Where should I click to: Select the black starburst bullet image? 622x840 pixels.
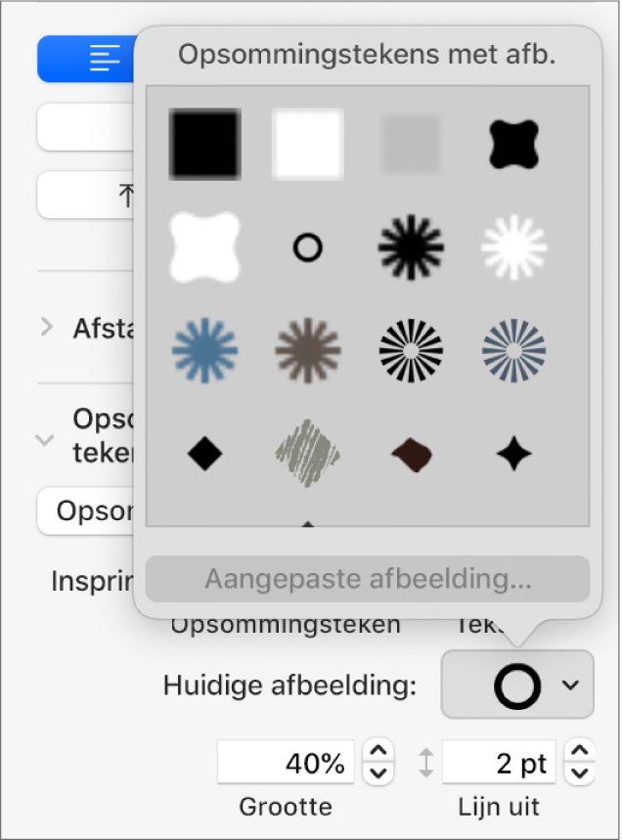[411, 247]
